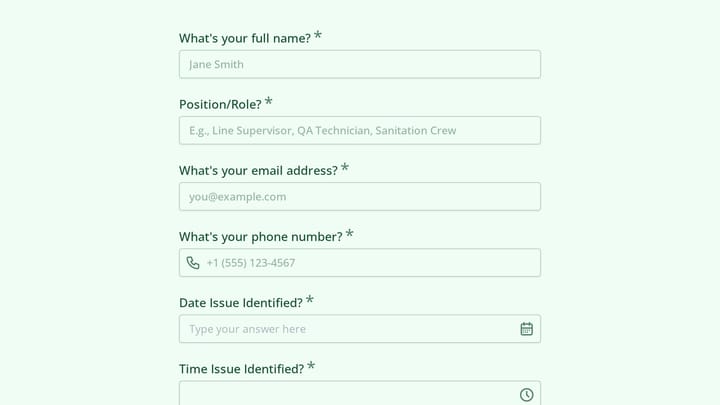
Task: Click the required asterisk beside Position/Role
Action: tap(269, 101)
